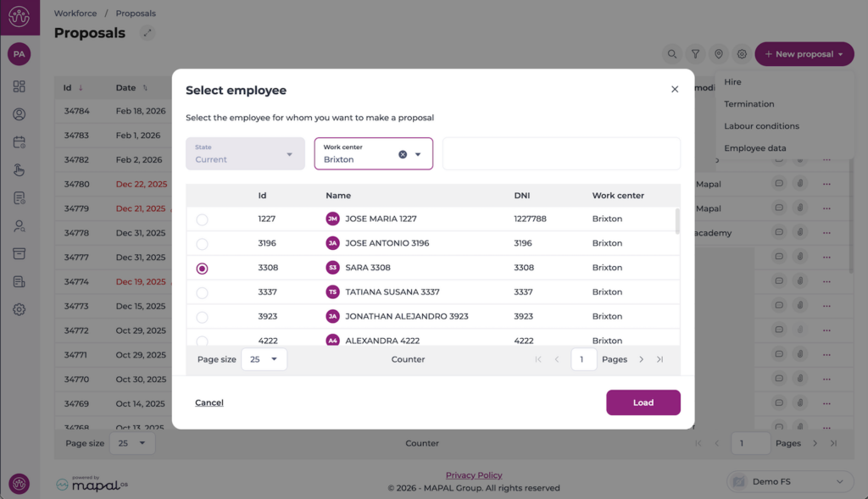The height and width of the screenshot is (499, 868).
Task: Choose Labour conditions menu option
Action: (761, 126)
